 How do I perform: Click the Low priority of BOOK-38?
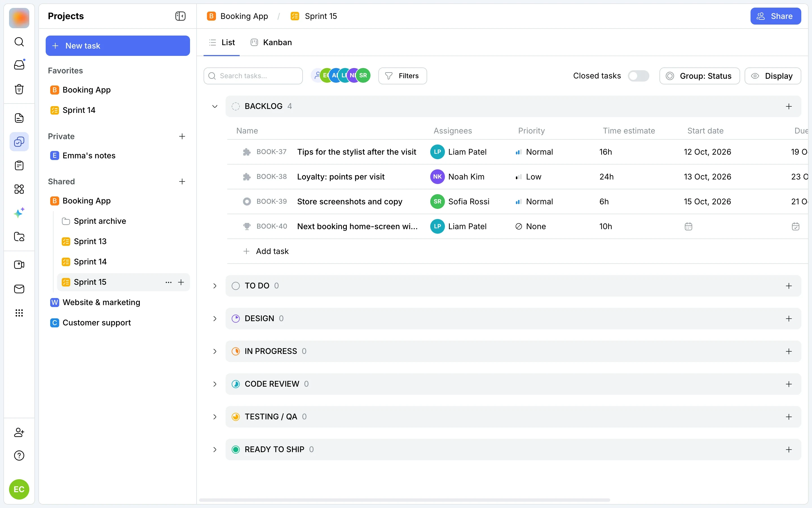528,177
